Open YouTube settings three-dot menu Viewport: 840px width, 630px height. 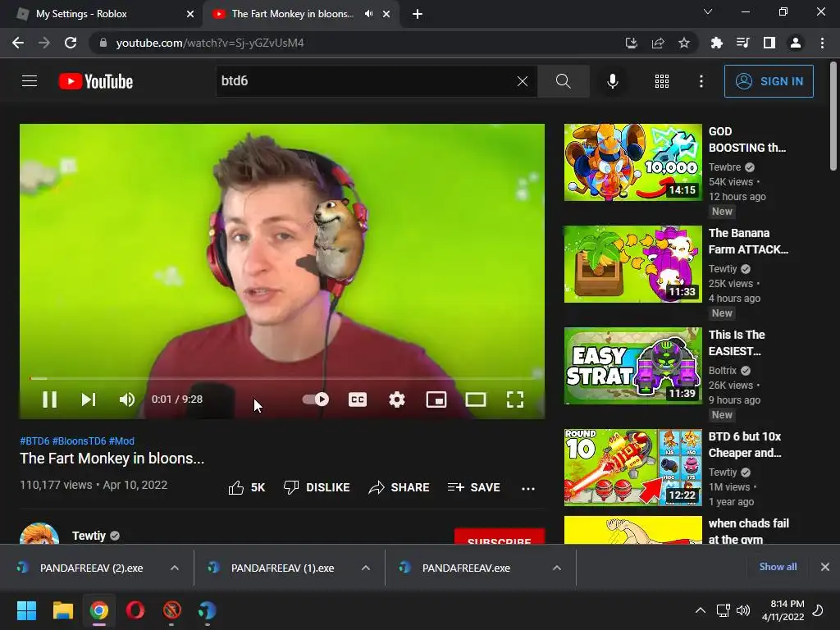(x=701, y=81)
